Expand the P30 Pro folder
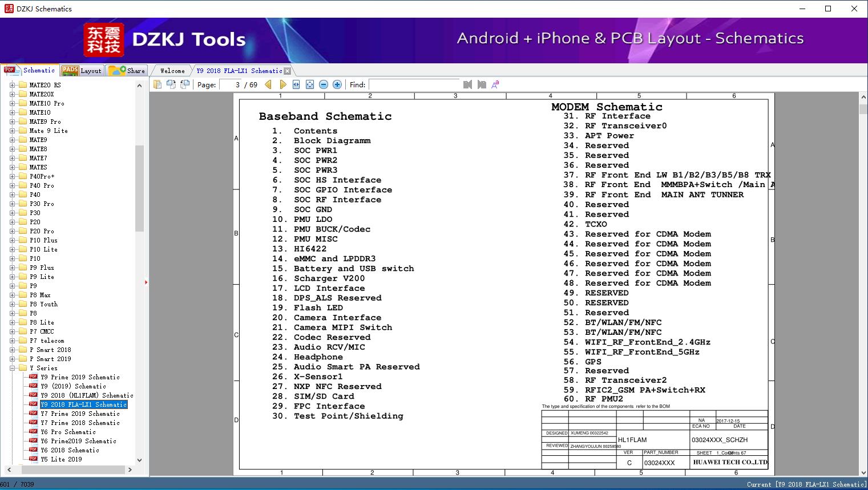 coord(12,204)
